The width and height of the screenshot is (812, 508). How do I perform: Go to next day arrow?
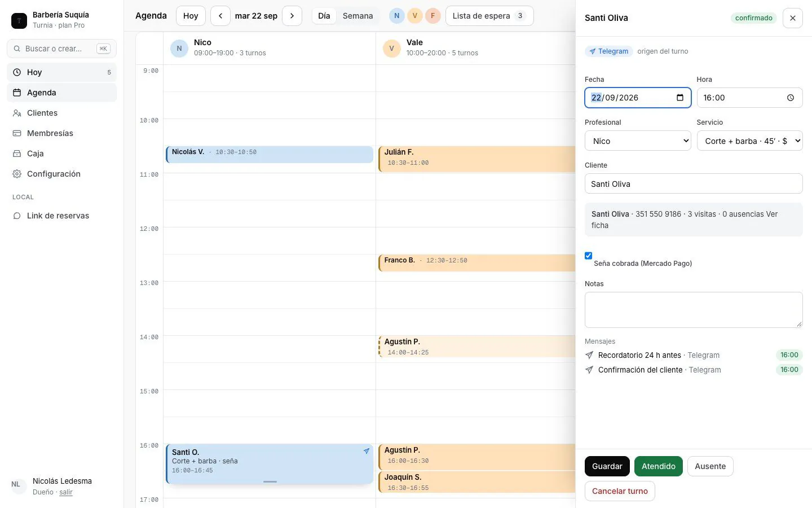[292, 16]
